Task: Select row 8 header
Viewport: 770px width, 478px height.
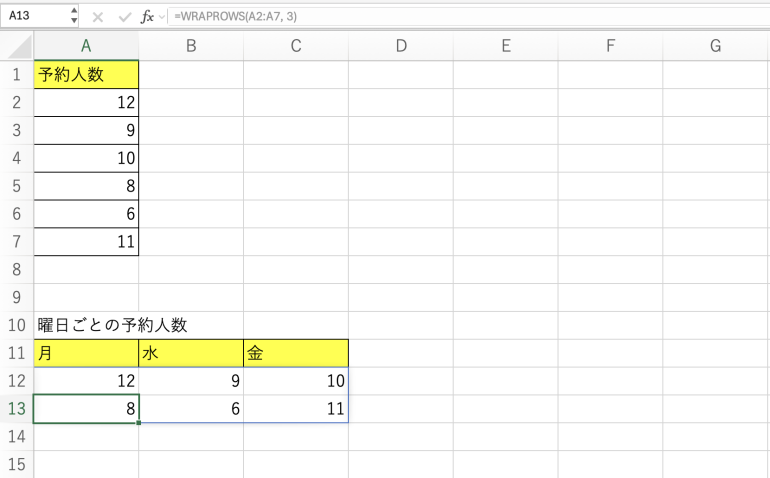Action: pos(16,269)
